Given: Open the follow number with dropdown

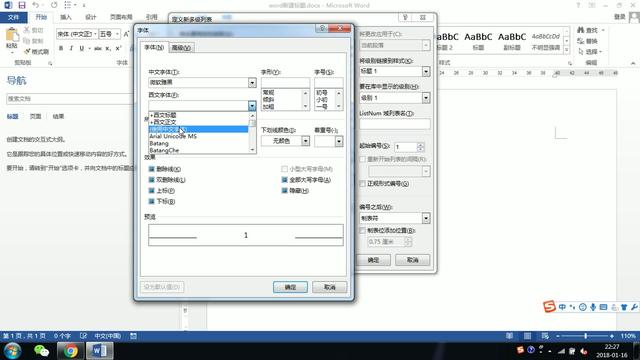Looking at the screenshot, I should [426, 218].
